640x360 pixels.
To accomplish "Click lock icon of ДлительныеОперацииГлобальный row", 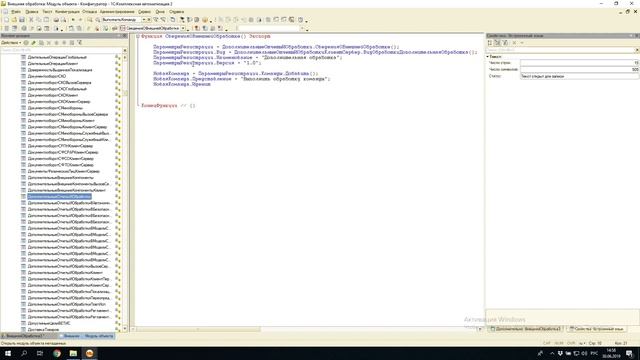I will click(118, 58).
